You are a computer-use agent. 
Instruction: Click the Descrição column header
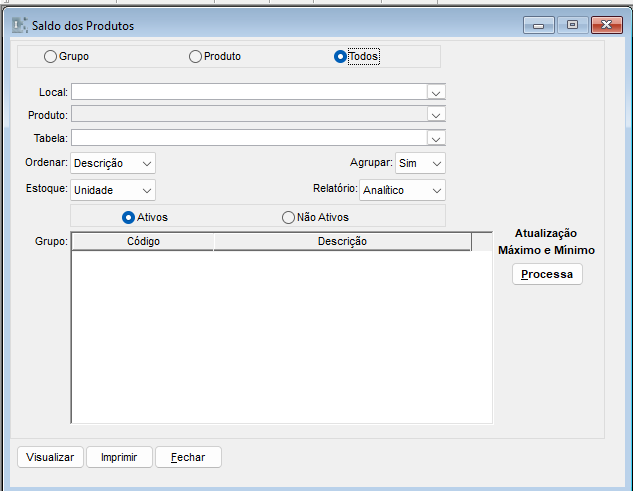pyautogui.click(x=342, y=241)
